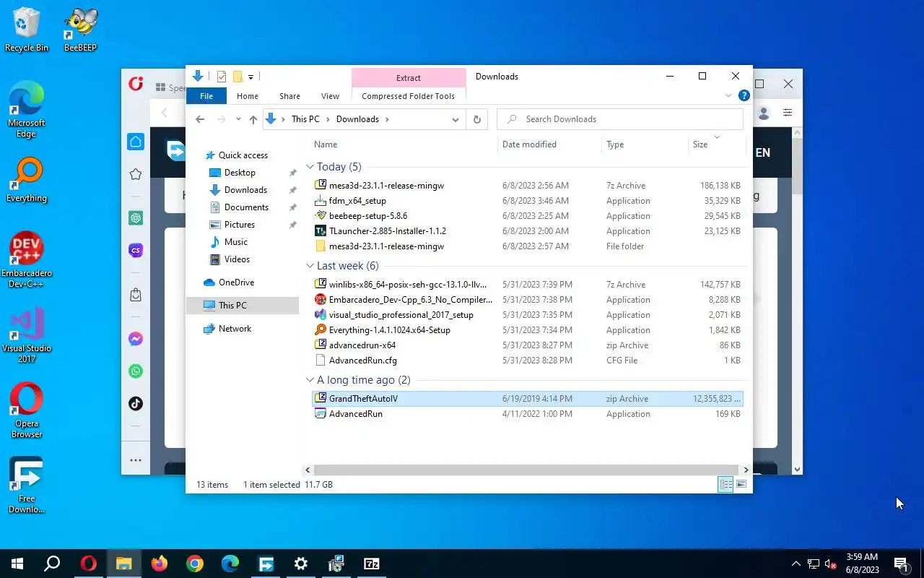Viewport: 924px width, 578px height.
Task: Open the Home ribbon tab
Action: tap(247, 96)
